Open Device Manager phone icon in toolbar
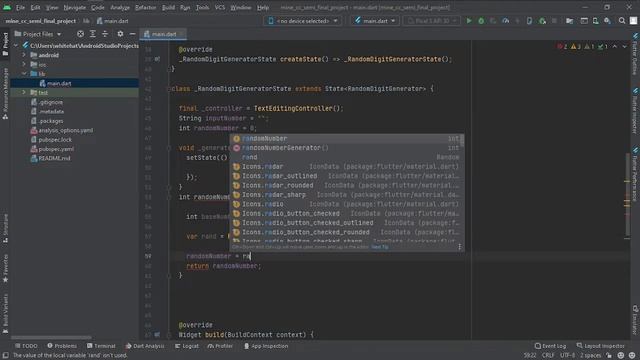The width and height of the screenshot is (640, 360). click(596, 21)
